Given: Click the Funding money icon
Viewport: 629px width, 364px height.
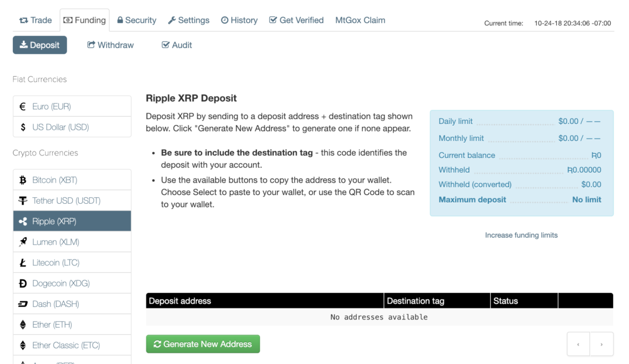Looking at the screenshot, I should coord(68,20).
